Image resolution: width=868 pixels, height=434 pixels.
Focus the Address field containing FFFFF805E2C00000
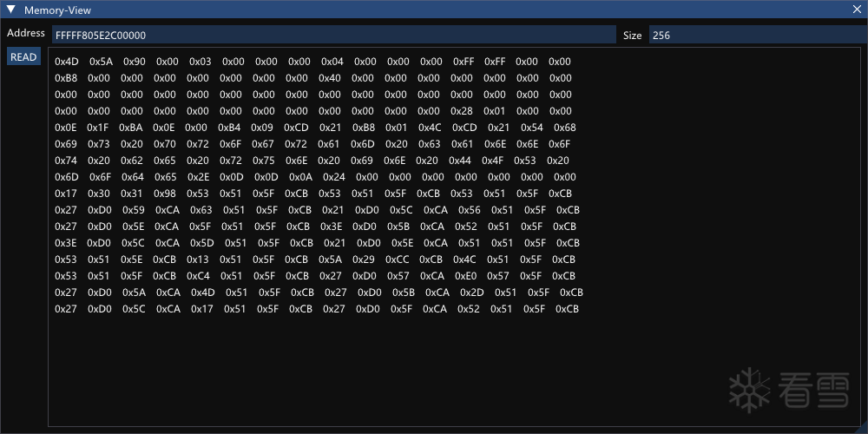(334, 35)
